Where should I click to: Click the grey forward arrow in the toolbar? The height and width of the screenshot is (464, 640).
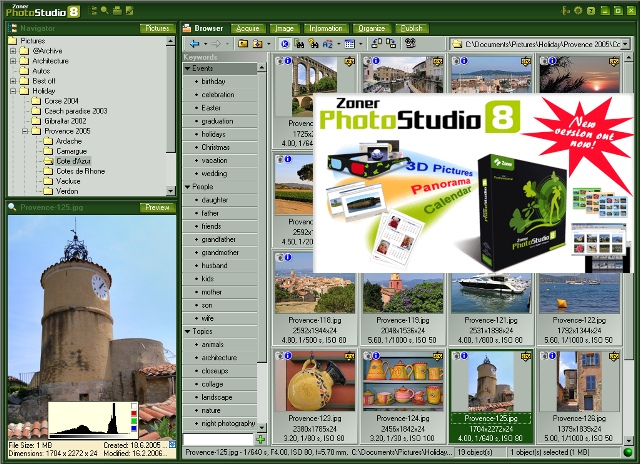216,44
